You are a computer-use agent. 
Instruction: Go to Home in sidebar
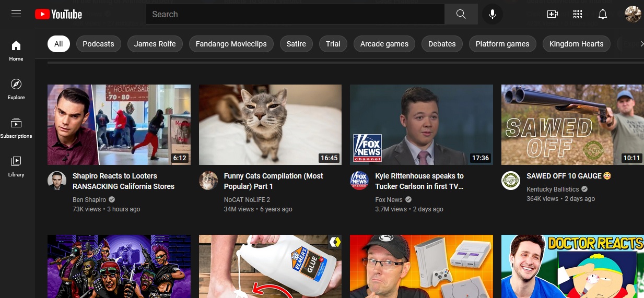coord(16,51)
